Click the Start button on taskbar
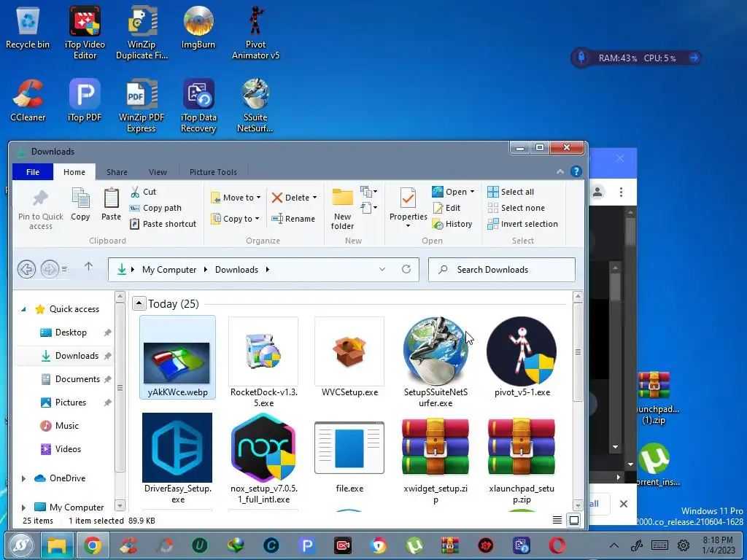Image resolution: width=747 pixels, height=560 pixels. [x=20, y=545]
